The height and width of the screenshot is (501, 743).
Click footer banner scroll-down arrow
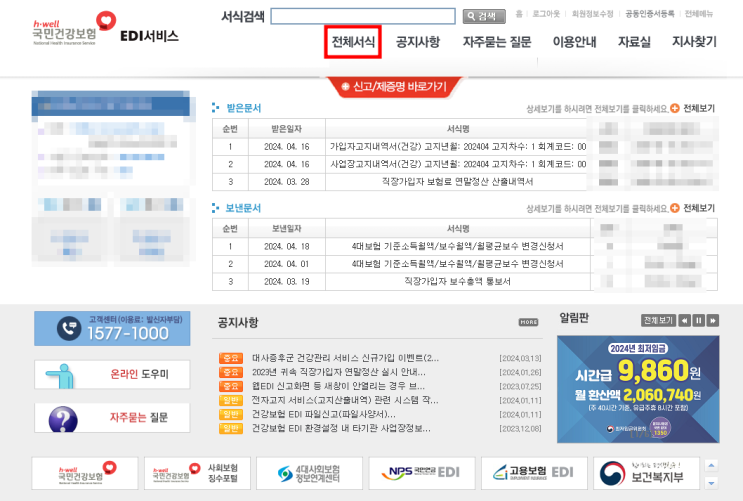(x=711, y=483)
